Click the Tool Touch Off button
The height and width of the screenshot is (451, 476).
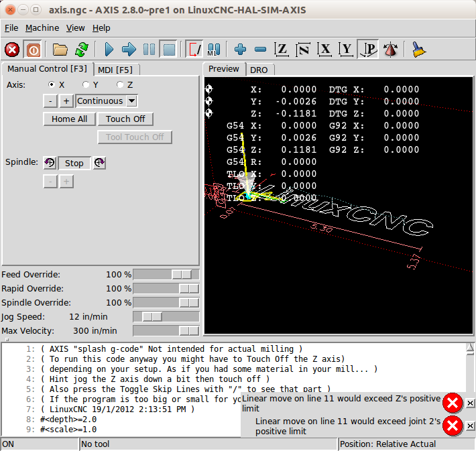pos(135,137)
